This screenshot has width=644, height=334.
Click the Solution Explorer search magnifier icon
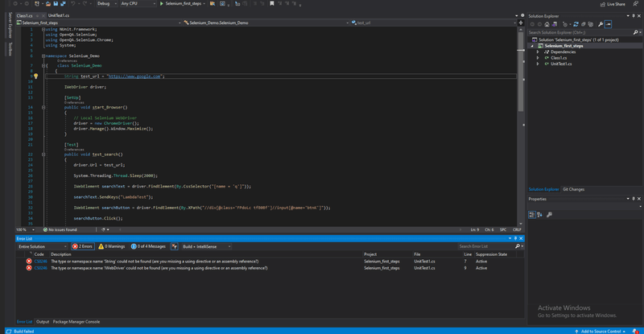(635, 32)
